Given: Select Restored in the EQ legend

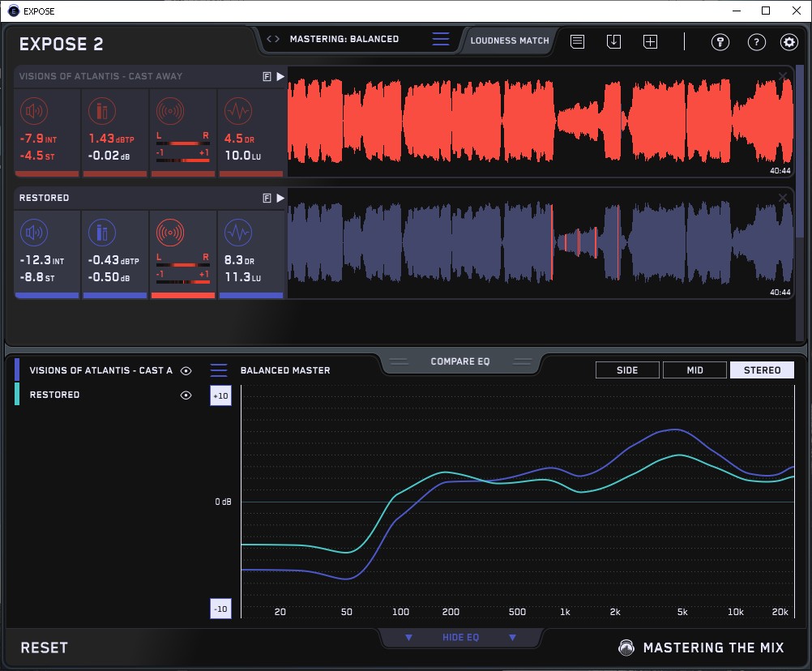Looking at the screenshot, I should pos(54,395).
